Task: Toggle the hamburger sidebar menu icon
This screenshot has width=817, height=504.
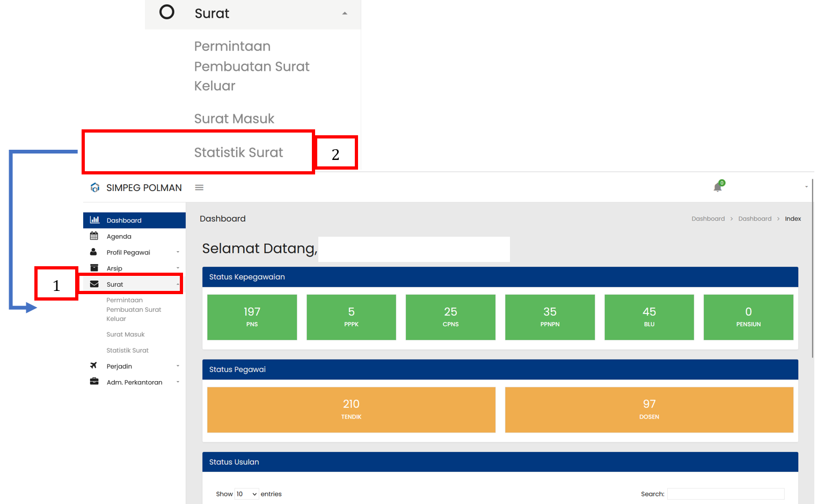Action: coord(199,187)
